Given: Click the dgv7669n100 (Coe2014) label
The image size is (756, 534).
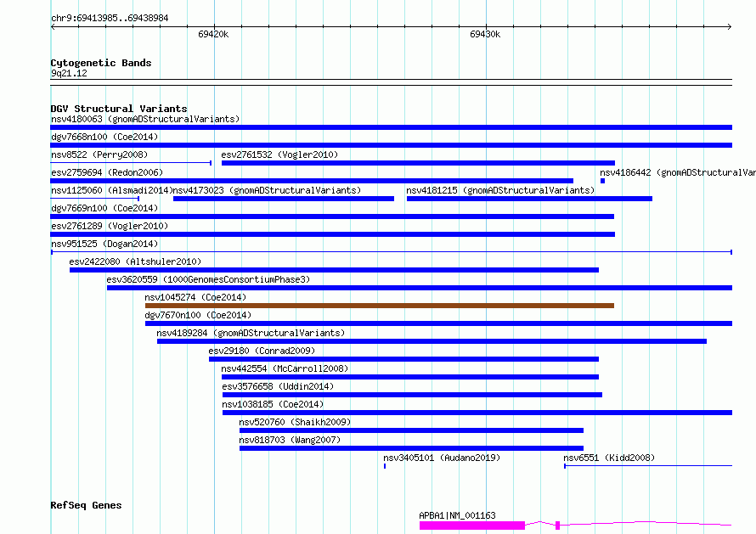Looking at the screenshot, I should (104, 208).
